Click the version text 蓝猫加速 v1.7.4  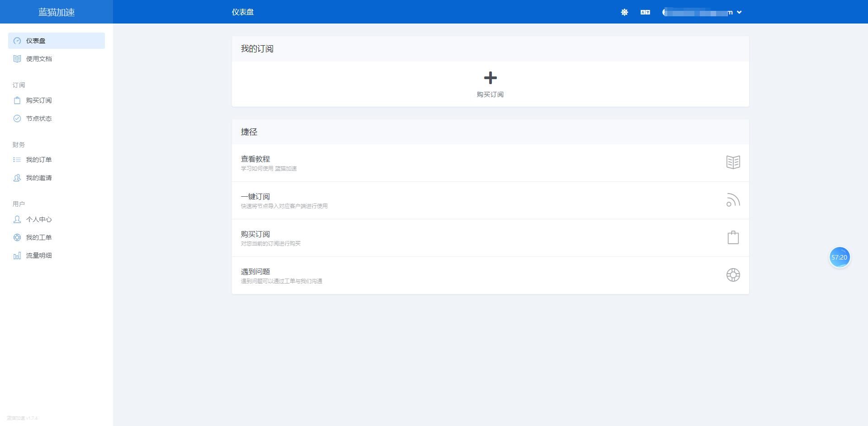click(x=23, y=418)
